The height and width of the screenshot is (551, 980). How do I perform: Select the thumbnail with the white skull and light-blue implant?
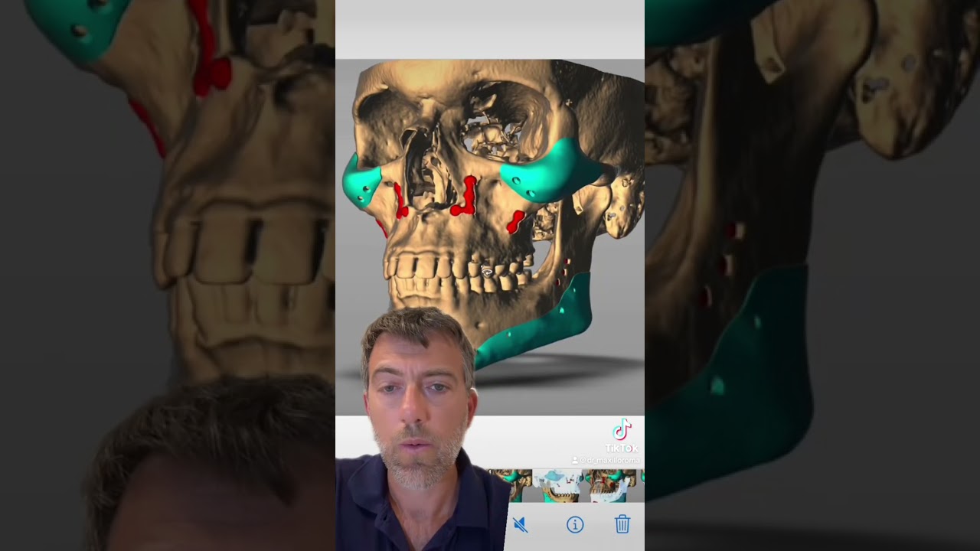[x=557, y=486]
